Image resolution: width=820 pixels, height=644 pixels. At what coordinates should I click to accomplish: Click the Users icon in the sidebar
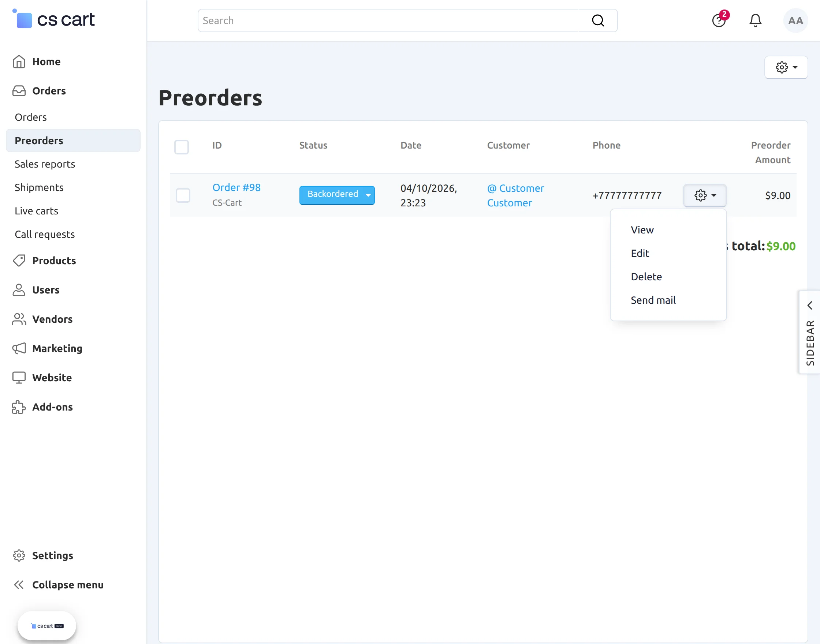tap(19, 290)
